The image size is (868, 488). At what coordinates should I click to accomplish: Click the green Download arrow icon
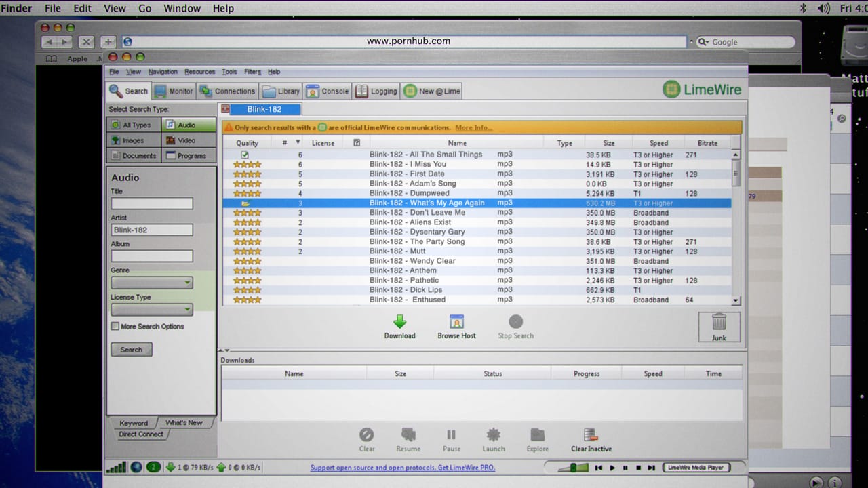tap(400, 321)
